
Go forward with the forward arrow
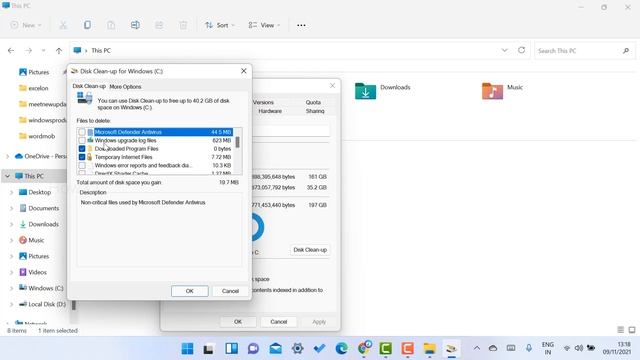(x=28, y=51)
